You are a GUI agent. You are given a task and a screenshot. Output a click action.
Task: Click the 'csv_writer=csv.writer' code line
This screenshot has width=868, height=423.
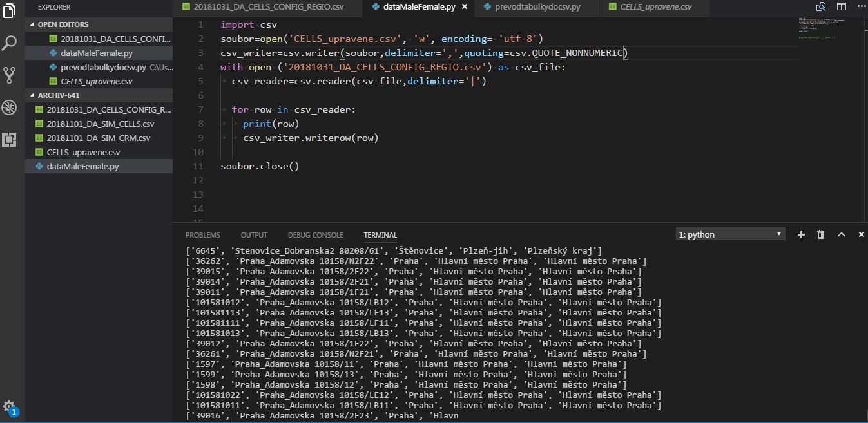pyautogui.click(x=424, y=53)
